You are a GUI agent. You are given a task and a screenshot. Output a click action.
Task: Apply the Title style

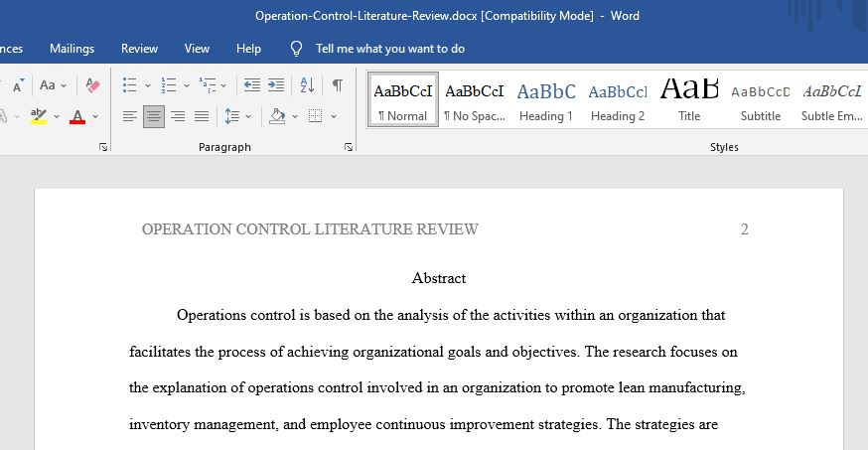(x=689, y=99)
